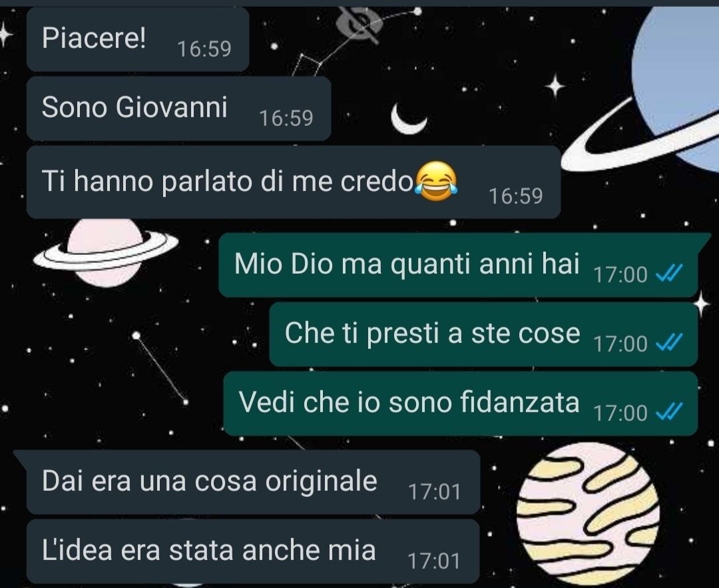Tap the blue read ticks on 'Che ti presti a ste cose'
Screen dimensions: 719x588
pyautogui.click(x=669, y=342)
